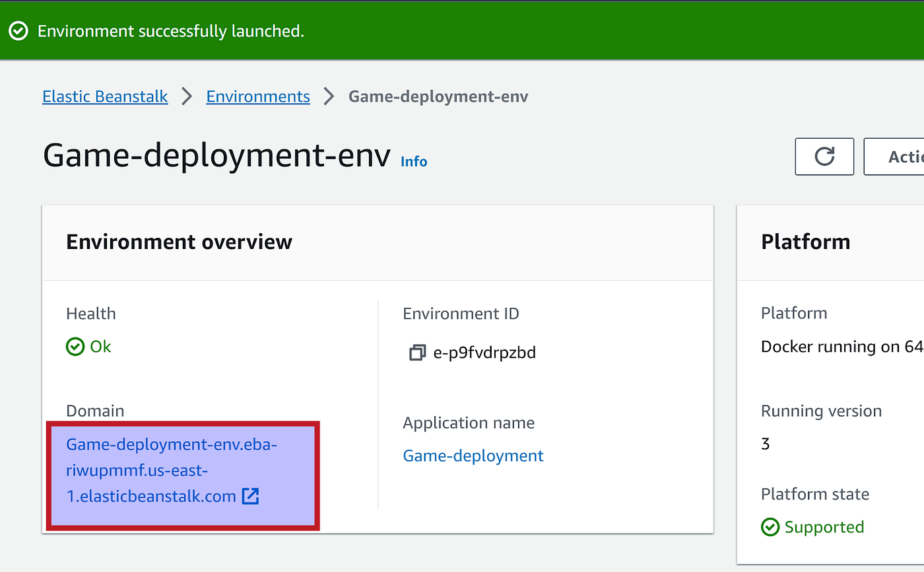This screenshot has height=572, width=924.
Task: Click the Environment overview heading
Action: 179,241
